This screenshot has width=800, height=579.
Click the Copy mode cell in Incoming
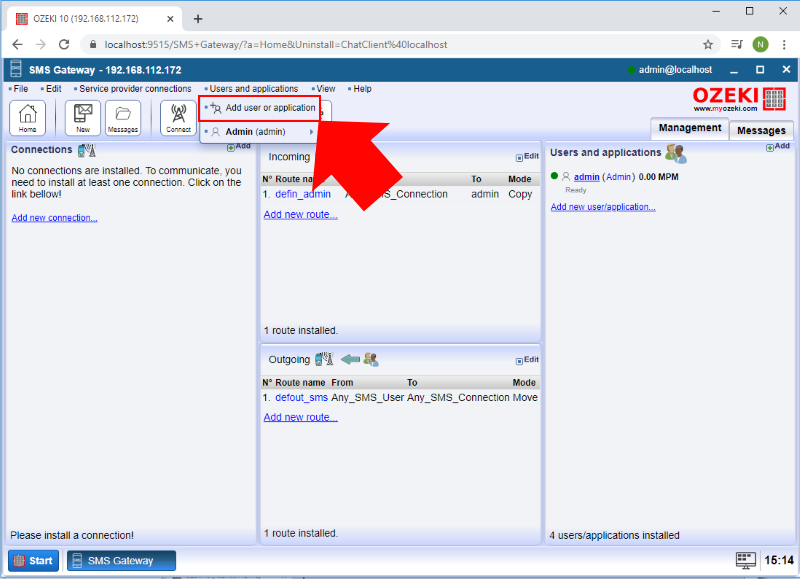pos(520,194)
